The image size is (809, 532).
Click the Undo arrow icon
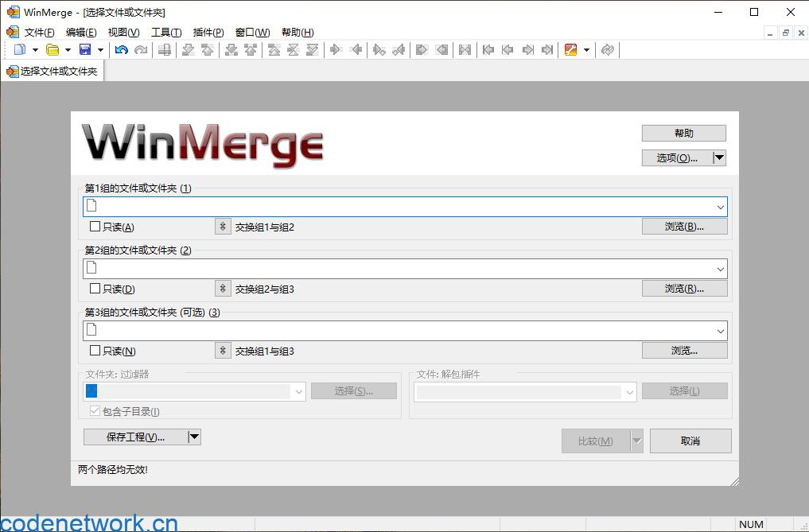[121, 50]
